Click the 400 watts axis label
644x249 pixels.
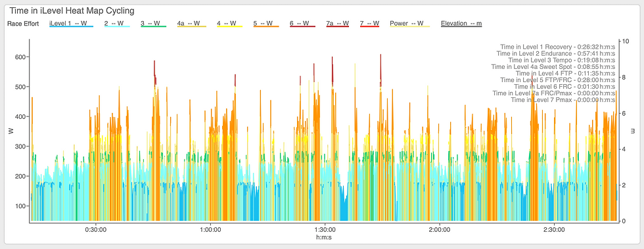(x=21, y=117)
